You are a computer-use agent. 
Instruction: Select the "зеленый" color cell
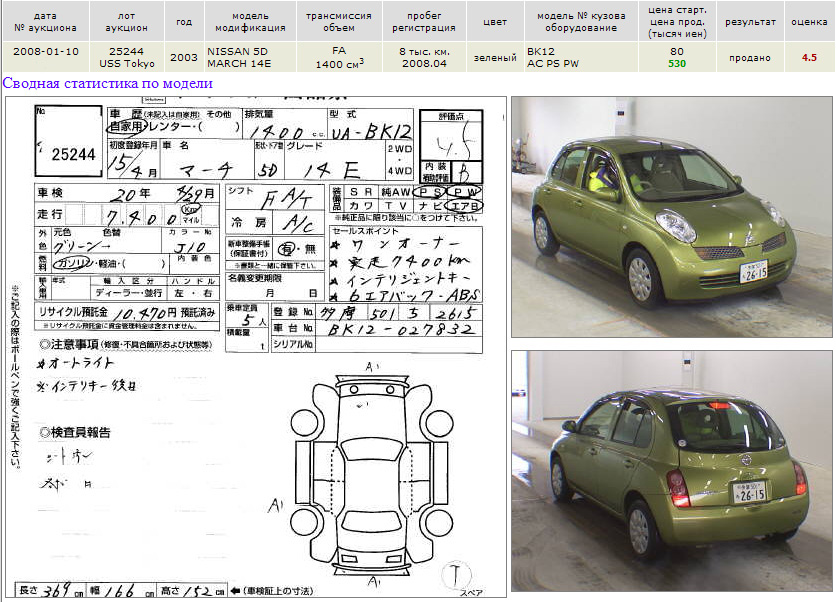495,58
